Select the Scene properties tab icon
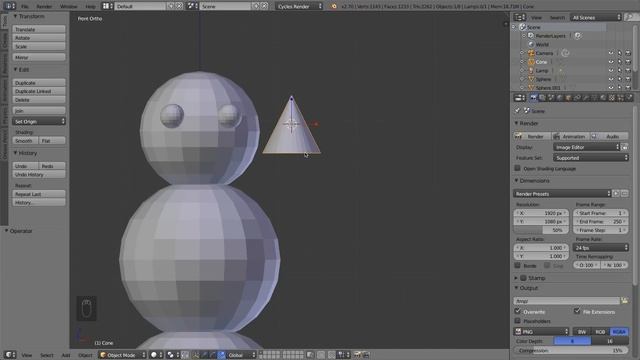 click(551, 98)
